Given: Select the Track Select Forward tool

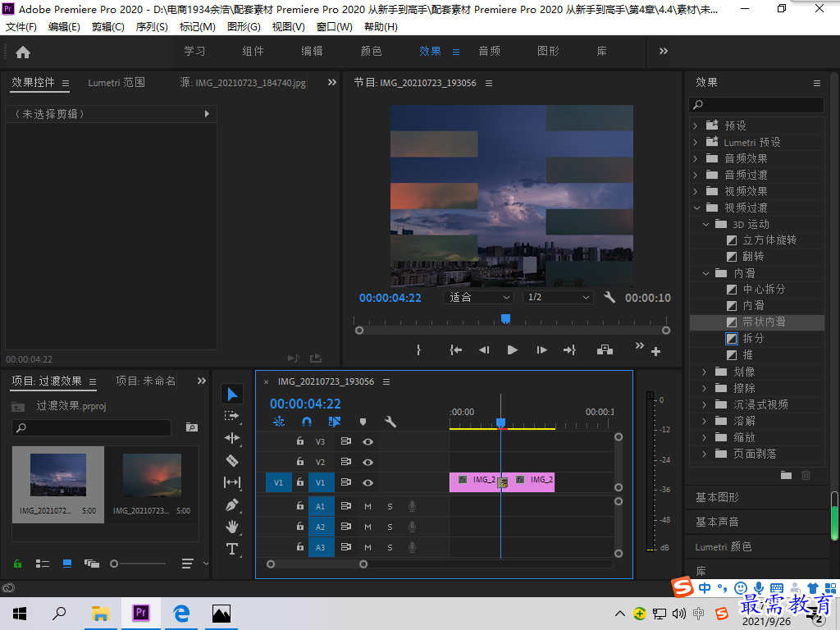Looking at the screenshot, I should [232, 416].
